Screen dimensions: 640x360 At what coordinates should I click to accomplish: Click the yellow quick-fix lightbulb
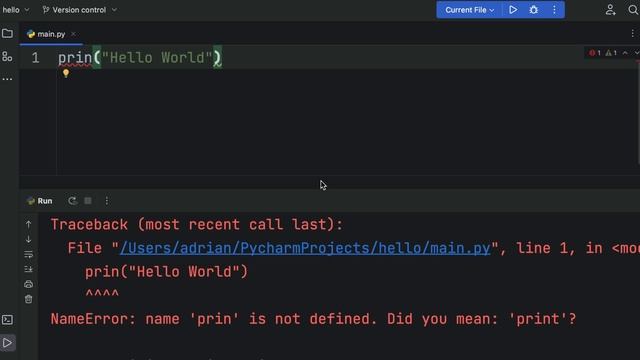66,73
